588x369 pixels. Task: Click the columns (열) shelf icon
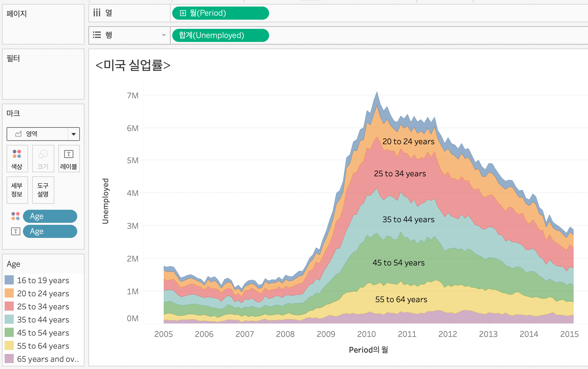(97, 13)
